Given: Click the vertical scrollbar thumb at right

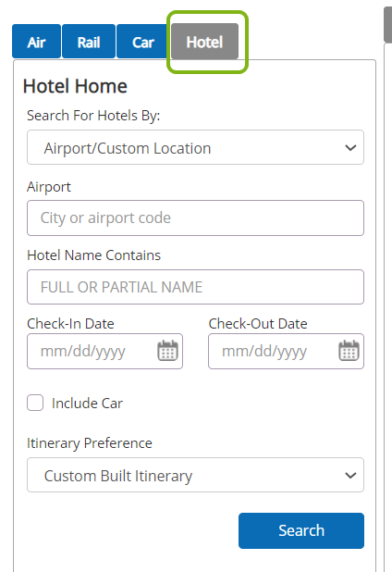Looking at the screenshot, I should click(x=388, y=25).
